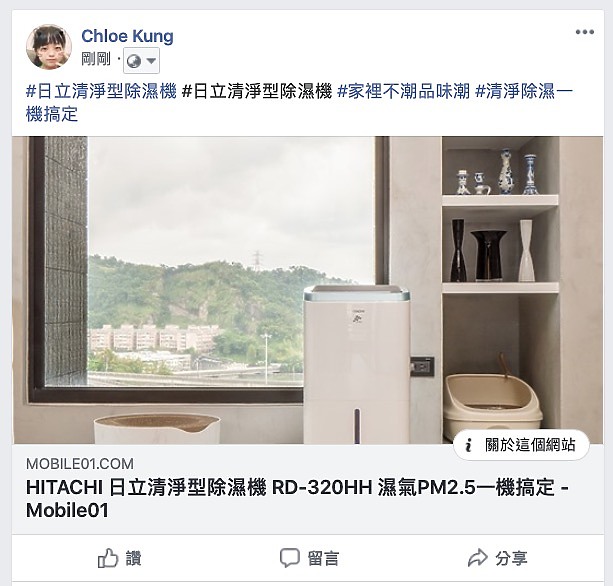Click the 關於這個網站 info button
The width and height of the screenshot is (613, 586).
point(522,445)
